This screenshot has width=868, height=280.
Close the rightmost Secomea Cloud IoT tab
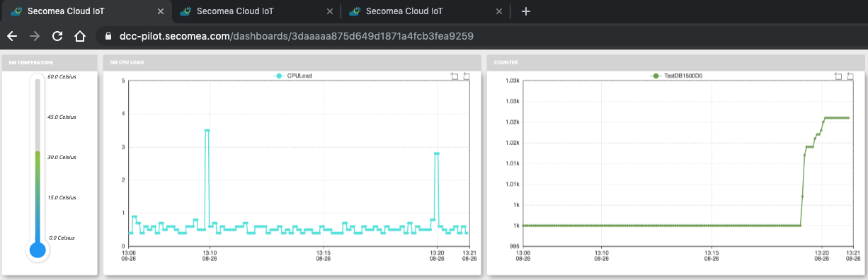[500, 11]
